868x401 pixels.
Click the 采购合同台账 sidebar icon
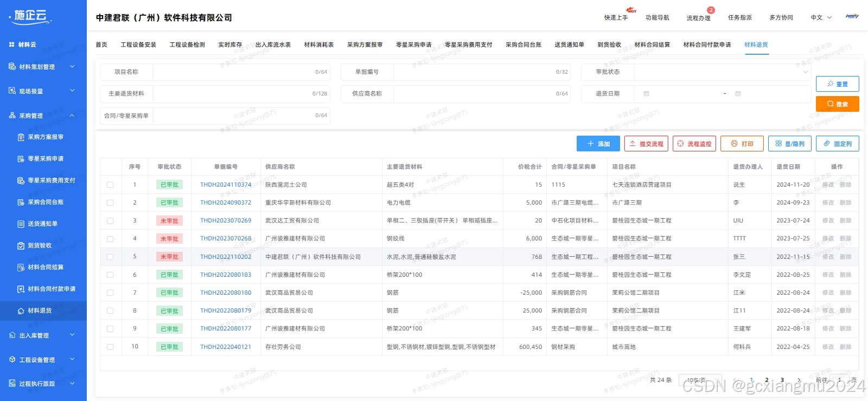click(x=21, y=202)
